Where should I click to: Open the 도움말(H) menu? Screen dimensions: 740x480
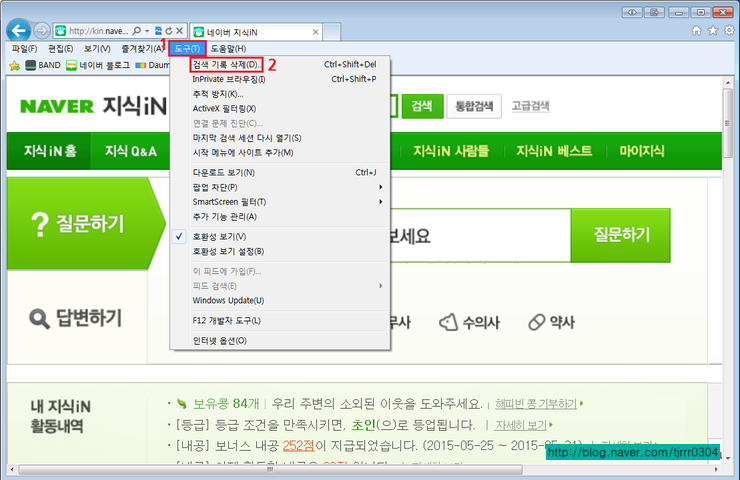click(228, 49)
